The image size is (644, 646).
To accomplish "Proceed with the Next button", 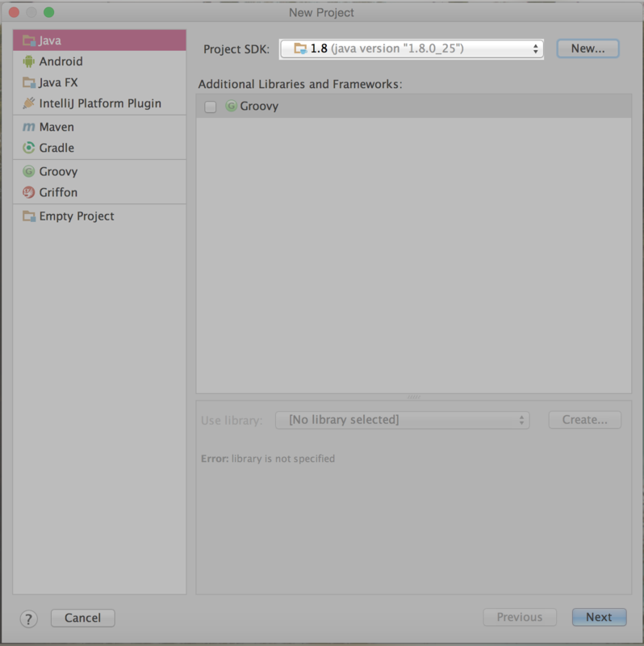I will point(599,617).
